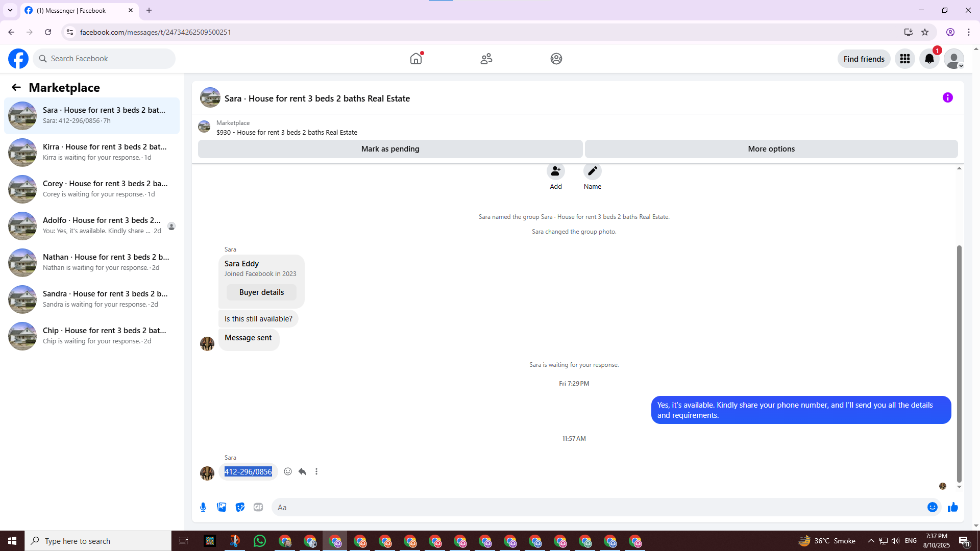Screen dimensions: 980x551
Task: Open the GIF picker
Action: (x=258, y=507)
